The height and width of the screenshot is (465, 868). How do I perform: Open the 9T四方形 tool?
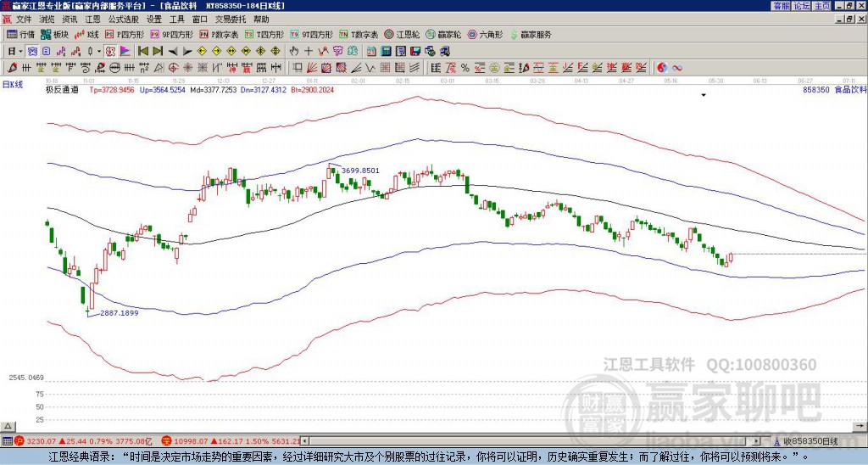click(311, 34)
